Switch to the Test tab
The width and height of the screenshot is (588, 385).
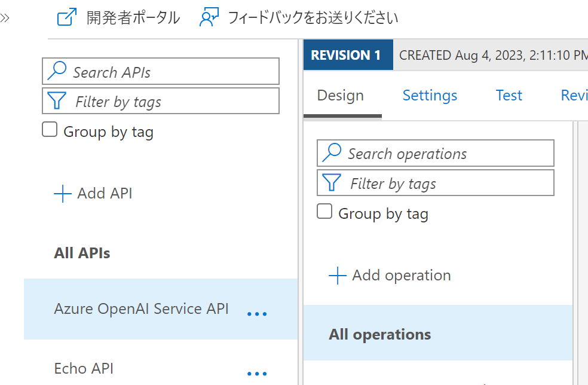509,96
